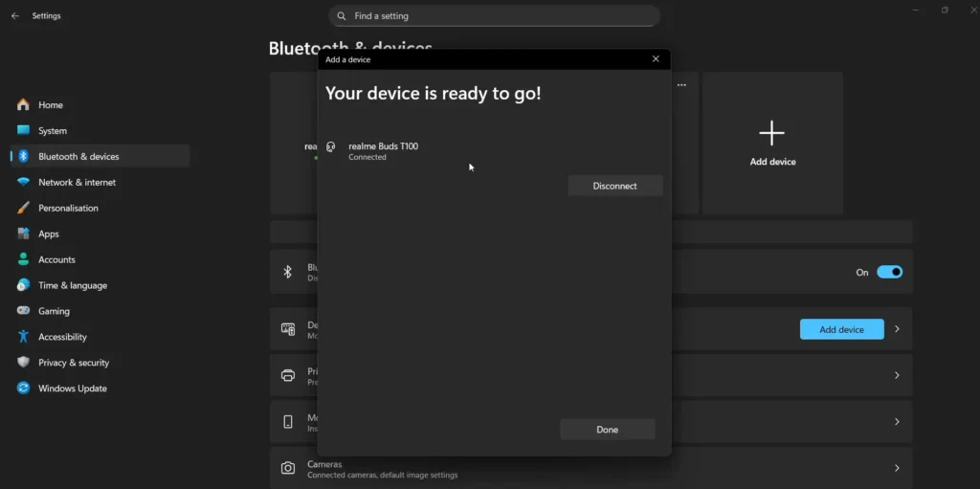Expand the Devices row chevron
980x489 pixels.
(x=897, y=329)
